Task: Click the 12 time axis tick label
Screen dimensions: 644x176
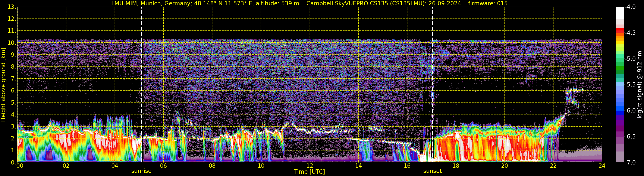Action: pyautogui.click(x=310, y=166)
